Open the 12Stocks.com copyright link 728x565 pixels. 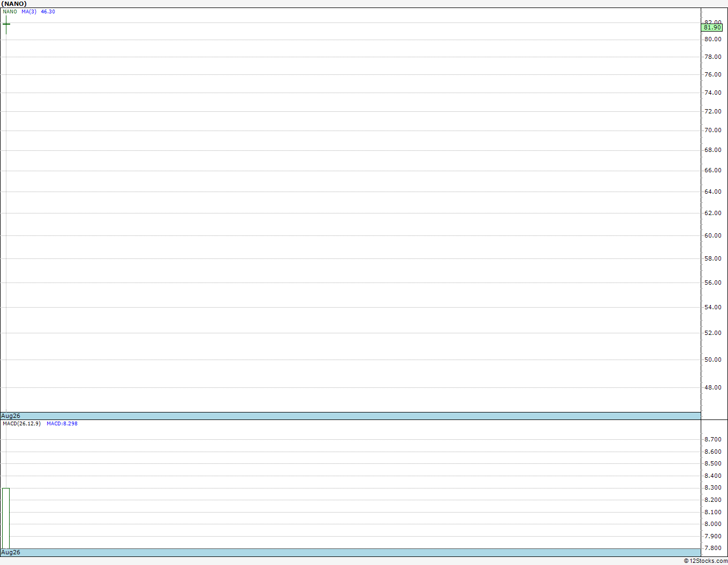[706, 561]
